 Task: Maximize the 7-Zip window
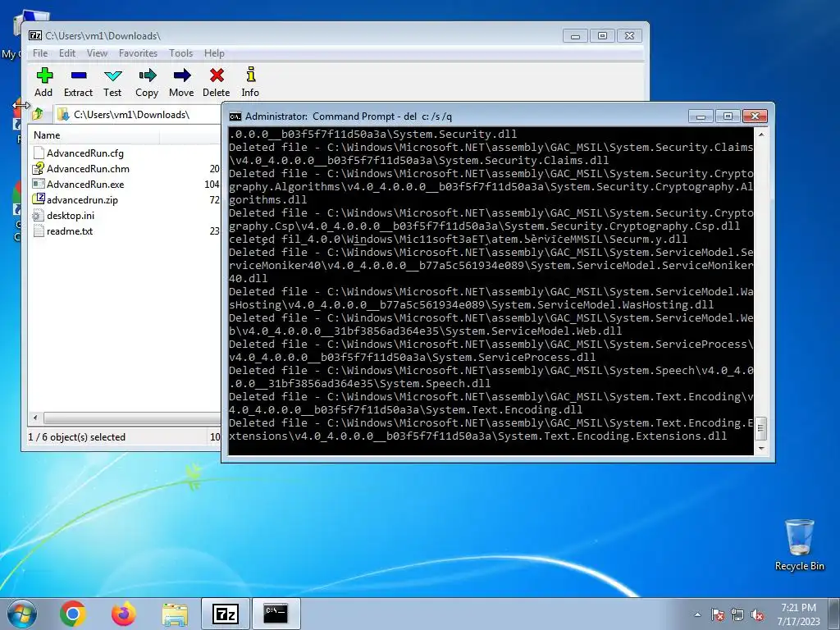point(602,36)
